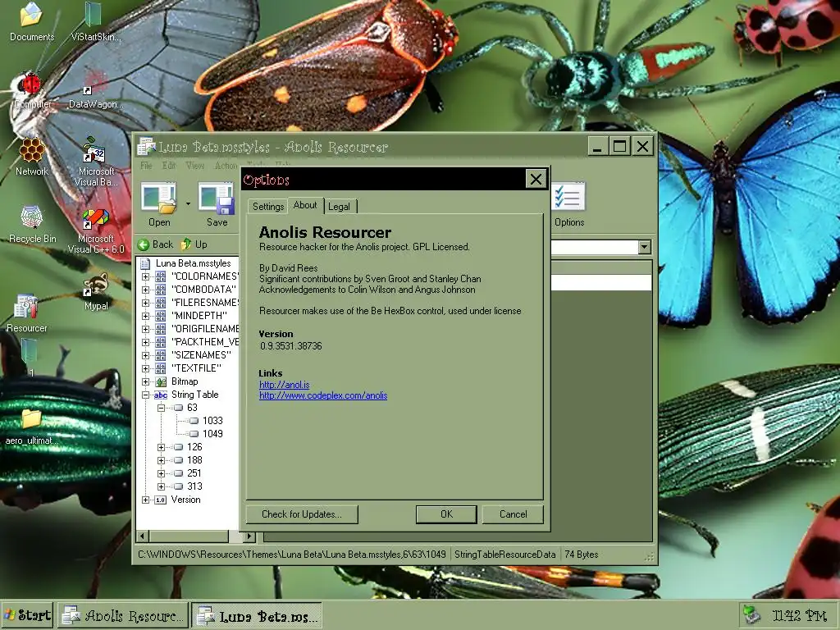Expand the Version tree node
840x630 pixels.
click(x=145, y=500)
